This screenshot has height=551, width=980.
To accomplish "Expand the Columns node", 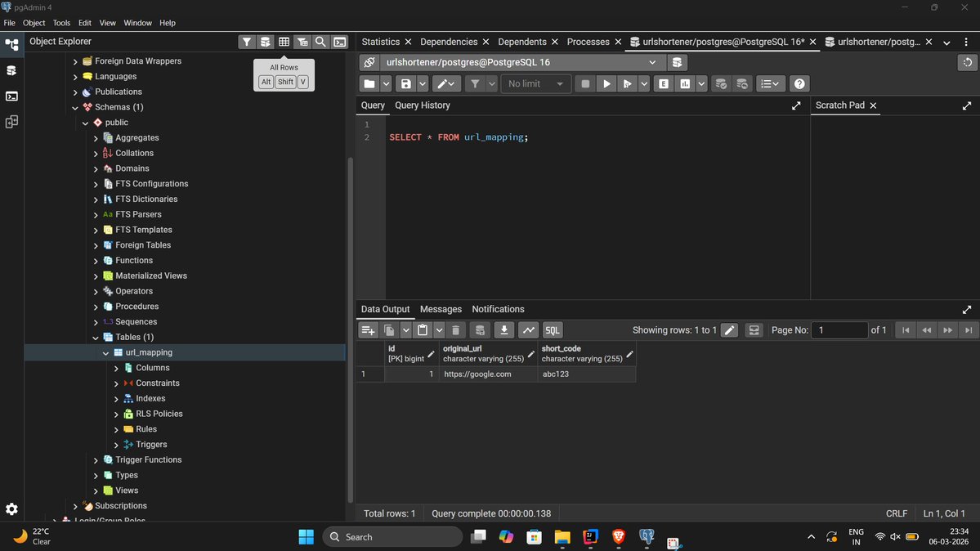I will 116,369.
